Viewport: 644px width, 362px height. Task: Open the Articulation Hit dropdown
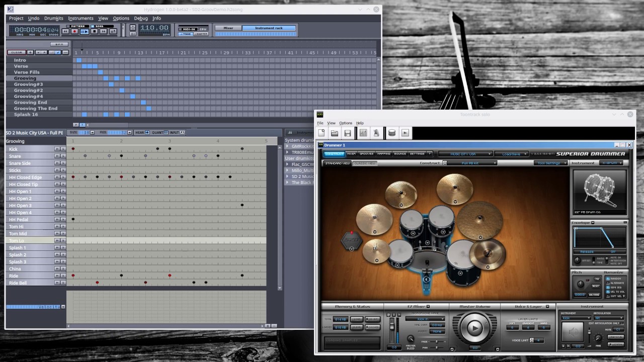(608, 318)
